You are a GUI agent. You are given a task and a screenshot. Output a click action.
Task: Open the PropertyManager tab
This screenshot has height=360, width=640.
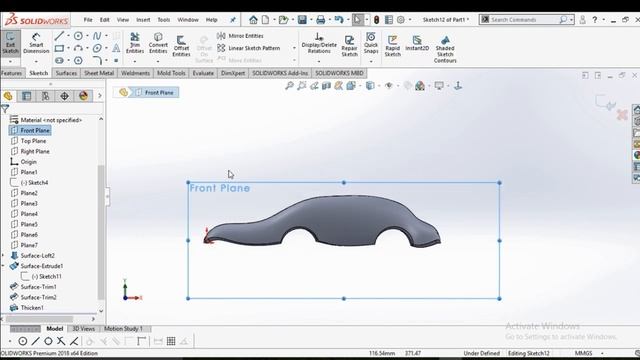click(27, 96)
